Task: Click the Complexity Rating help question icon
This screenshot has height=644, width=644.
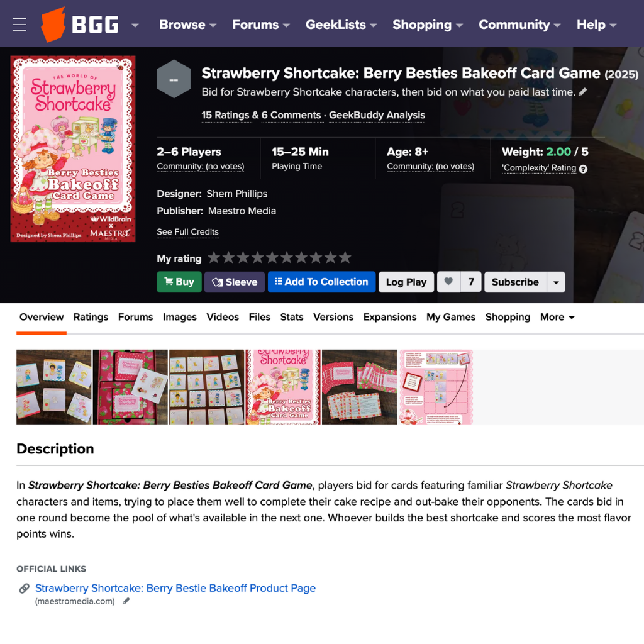Action: [x=583, y=169]
